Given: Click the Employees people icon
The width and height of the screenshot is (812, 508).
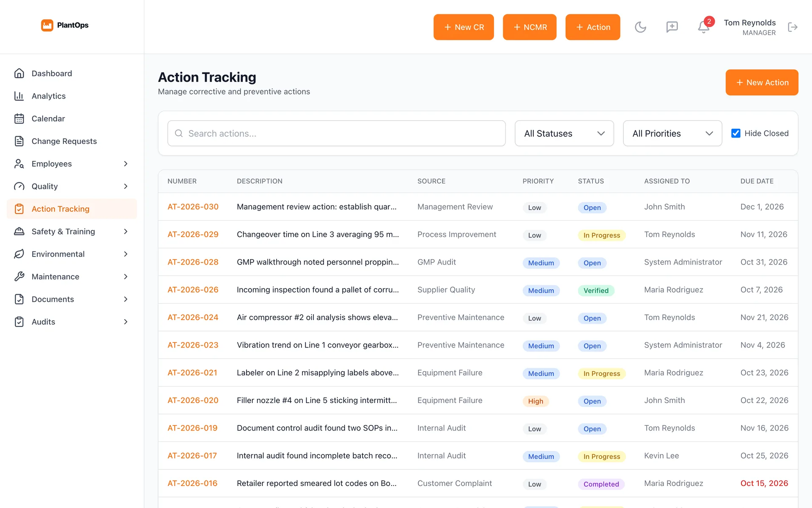Looking at the screenshot, I should [x=19, y=164].
